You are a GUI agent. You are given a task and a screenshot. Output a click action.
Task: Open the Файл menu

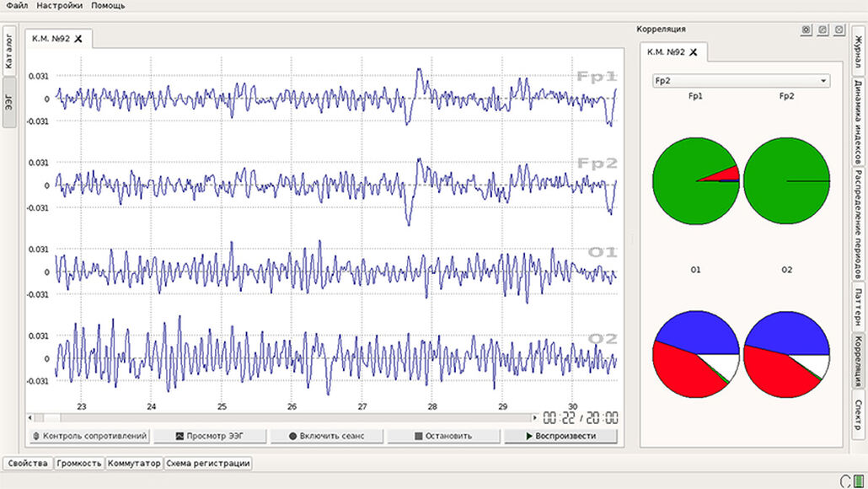coord(17,6)
